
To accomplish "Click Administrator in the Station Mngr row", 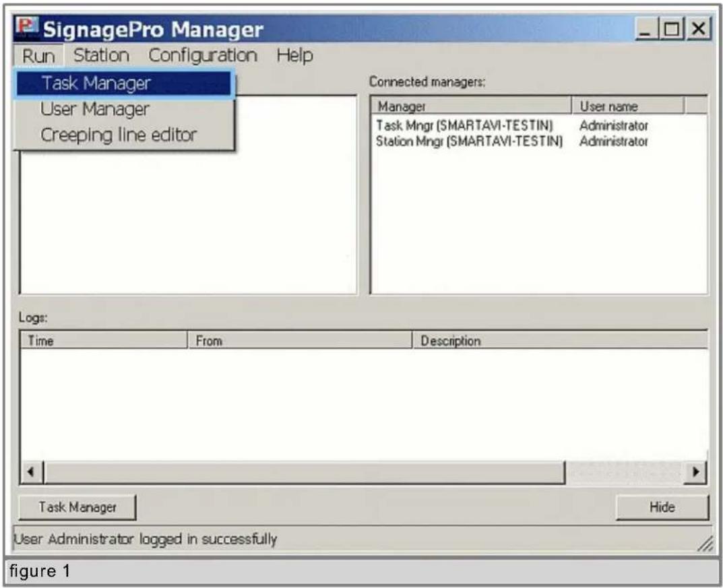I will [x=614, y=141].
